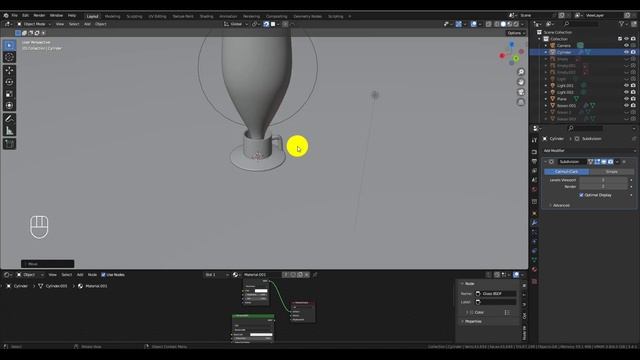Select Simple subdivision type
Image resolution: width=640 pixels, height=360 pixels.
[611, 172]
